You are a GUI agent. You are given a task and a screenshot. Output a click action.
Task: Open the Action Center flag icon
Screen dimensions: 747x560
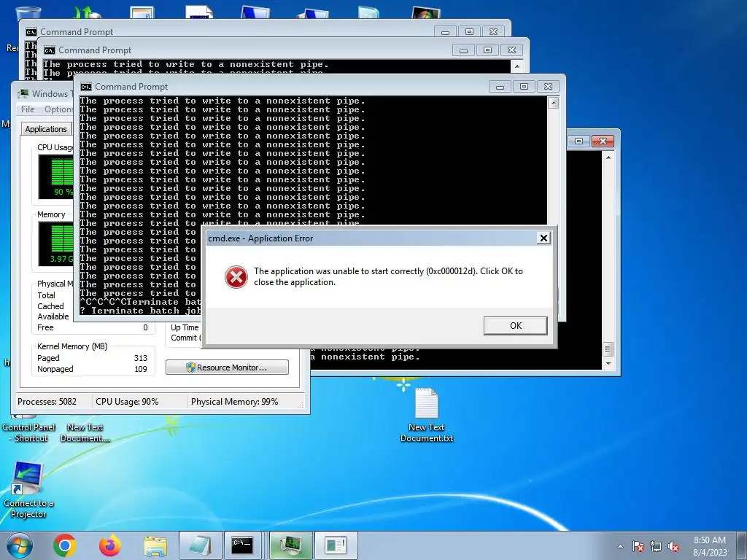click(638, 547)
